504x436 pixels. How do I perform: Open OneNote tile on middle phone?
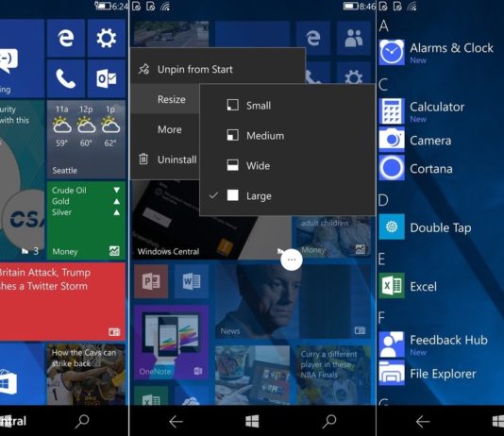point(172,343)
